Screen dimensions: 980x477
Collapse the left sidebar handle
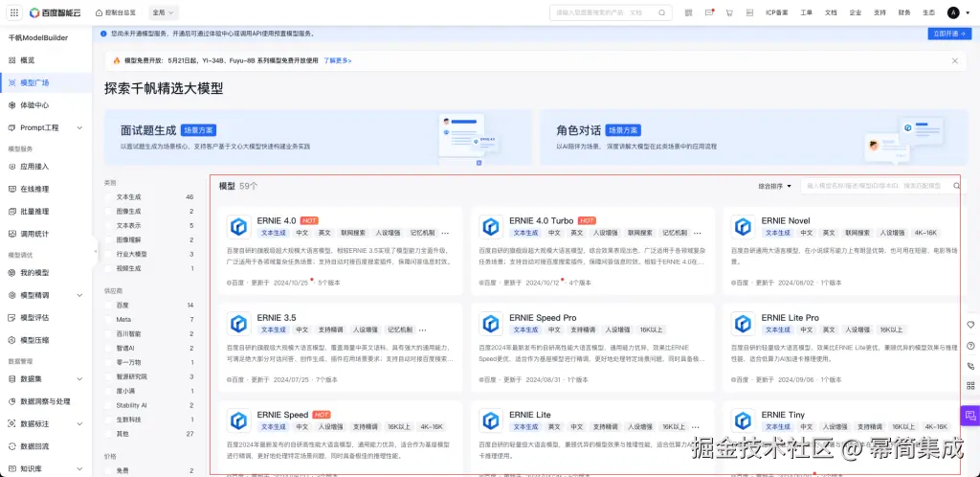tap(95, 251)
